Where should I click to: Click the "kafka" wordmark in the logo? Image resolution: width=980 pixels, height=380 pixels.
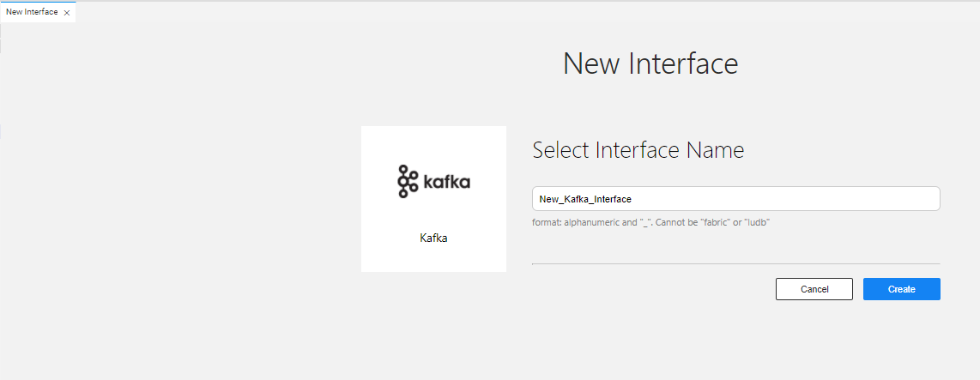(446, 182)
